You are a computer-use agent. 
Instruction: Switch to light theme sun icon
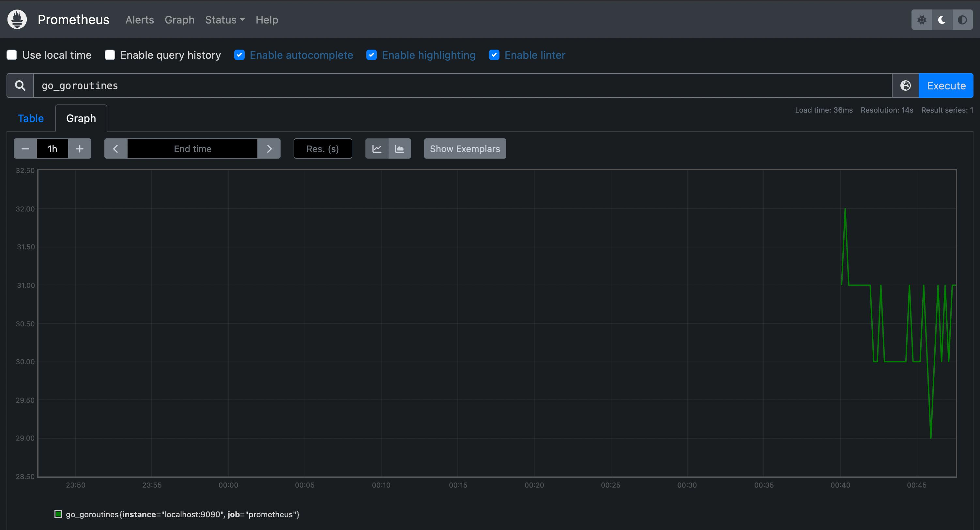(x=921, y=20)
